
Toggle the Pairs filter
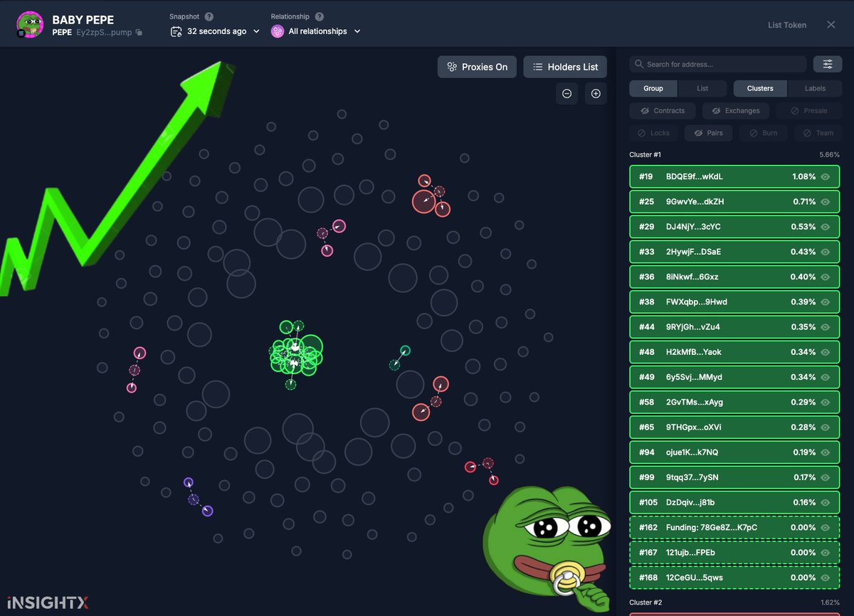[x=708, y=133]
